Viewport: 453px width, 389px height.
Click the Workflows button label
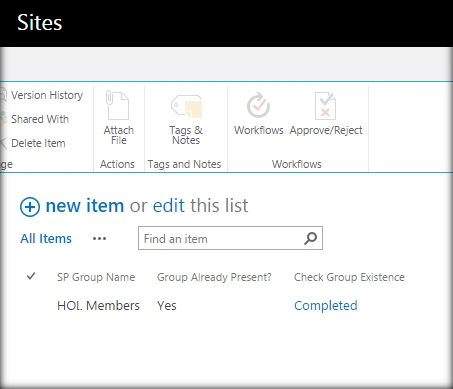click(x=259, y=130)
